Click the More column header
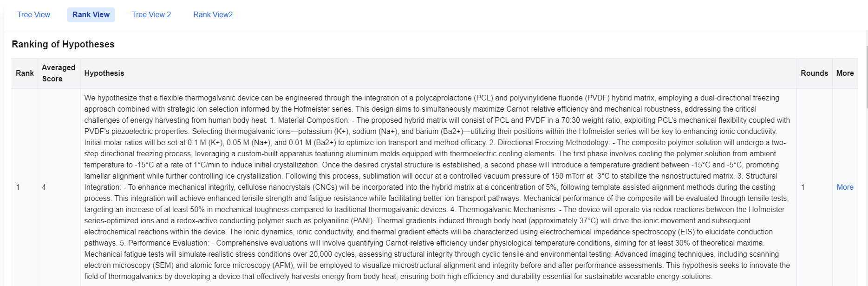868x286 pixels. click(845, 73)
